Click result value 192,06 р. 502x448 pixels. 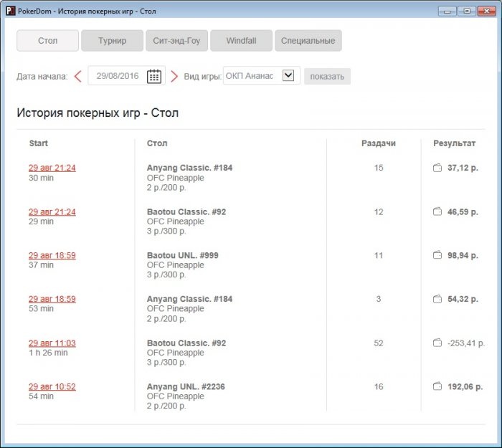pyautogui.click(x=465, y=386)
